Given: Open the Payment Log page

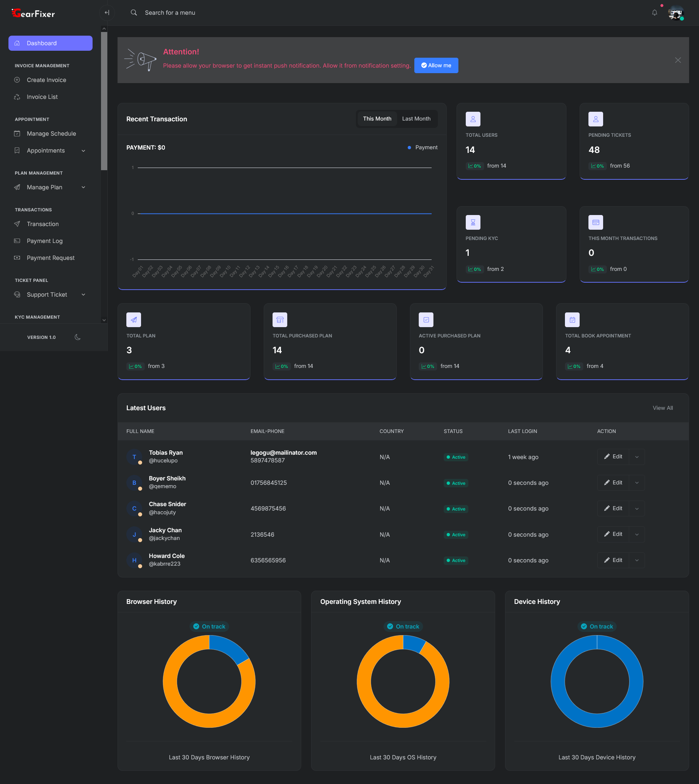Looking at the screenshot, I should 50,241.
